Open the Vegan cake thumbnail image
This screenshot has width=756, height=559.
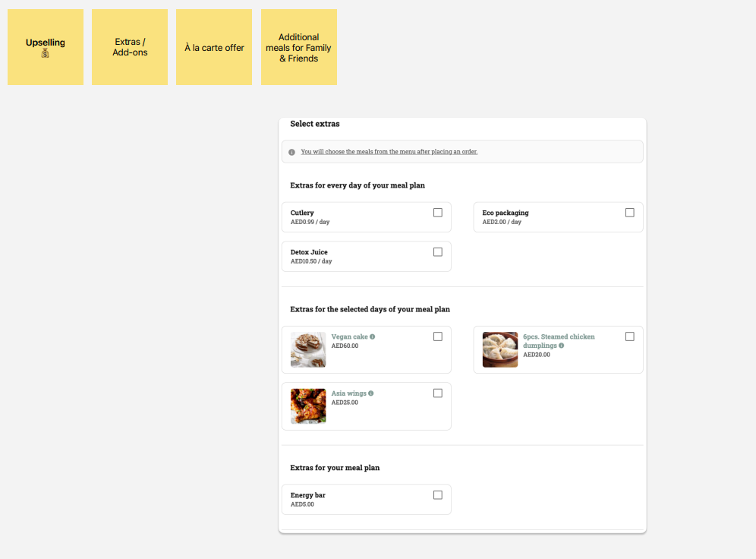click(x=307, y=349)
